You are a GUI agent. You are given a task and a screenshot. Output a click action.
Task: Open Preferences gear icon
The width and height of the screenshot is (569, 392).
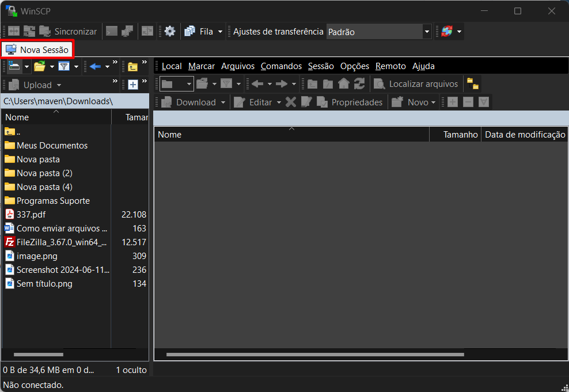pyautogui.click(x=169, y=31)
